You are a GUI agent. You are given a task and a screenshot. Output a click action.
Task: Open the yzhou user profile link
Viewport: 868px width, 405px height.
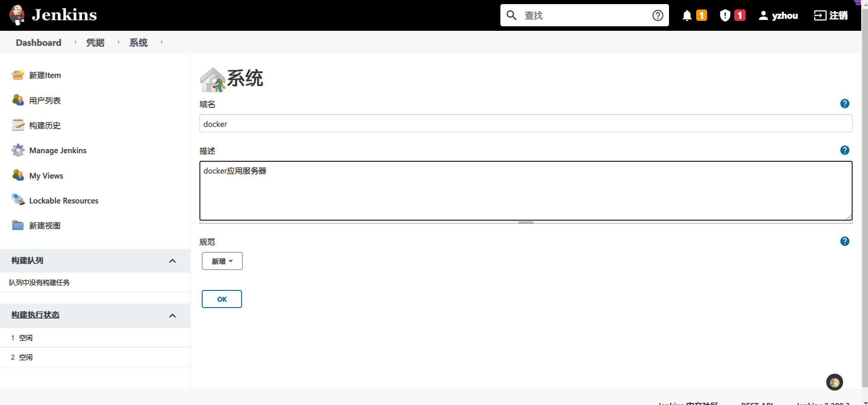coord(785,15)
